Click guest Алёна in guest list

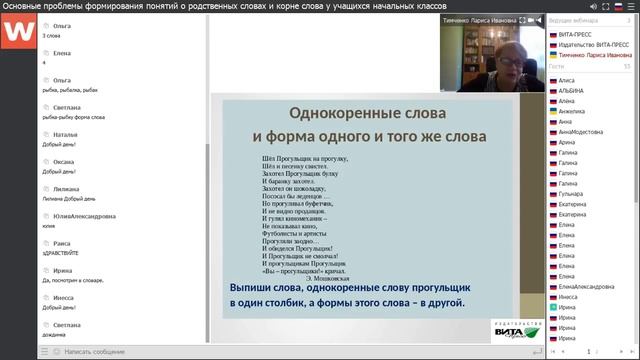point(566,101)
